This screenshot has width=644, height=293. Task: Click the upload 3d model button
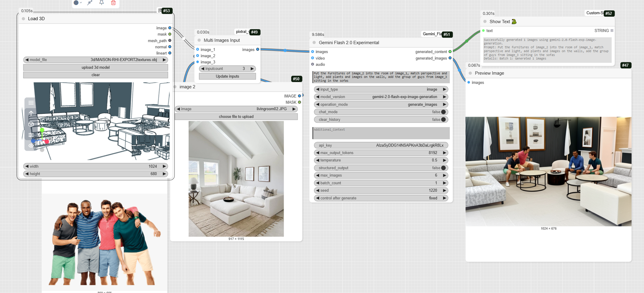click(96, 67)
